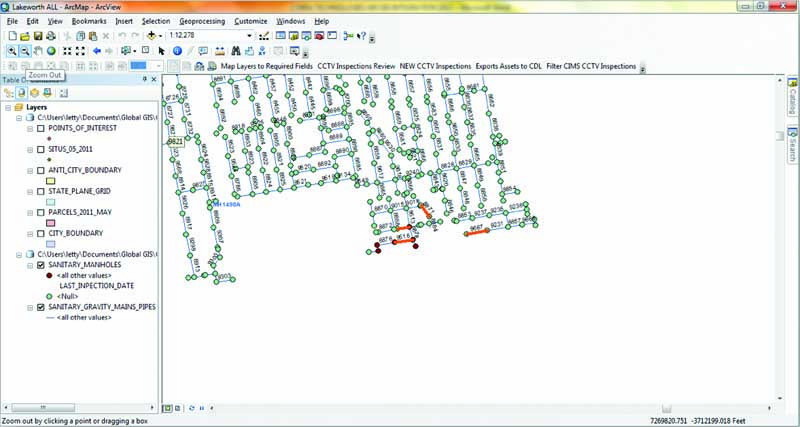Select the Zoom Out tool
The image size is (800, 427).
[x=24, y=51]
